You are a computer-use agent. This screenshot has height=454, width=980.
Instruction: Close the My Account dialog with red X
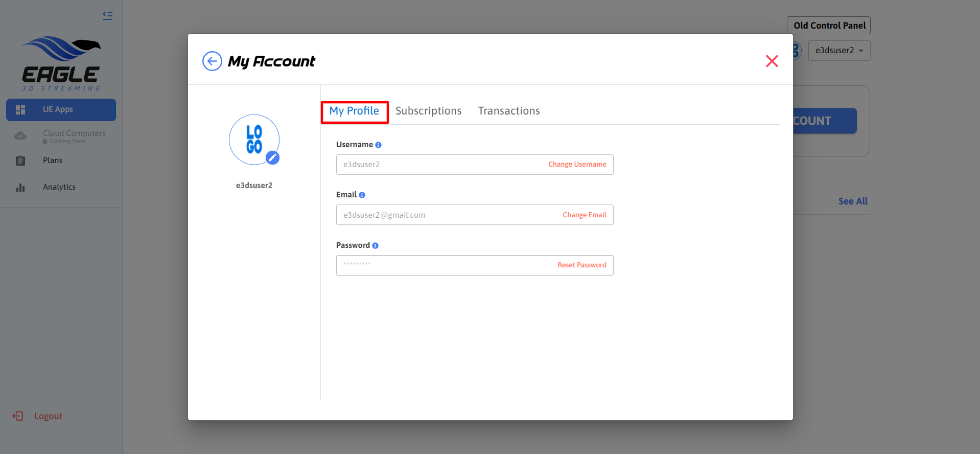pos(772,61)
